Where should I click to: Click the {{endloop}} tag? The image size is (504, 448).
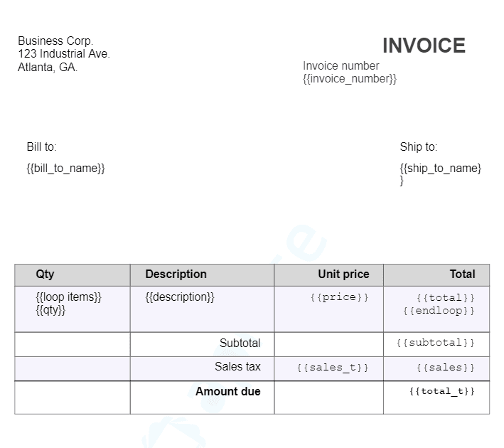click(x=438, y=311)
